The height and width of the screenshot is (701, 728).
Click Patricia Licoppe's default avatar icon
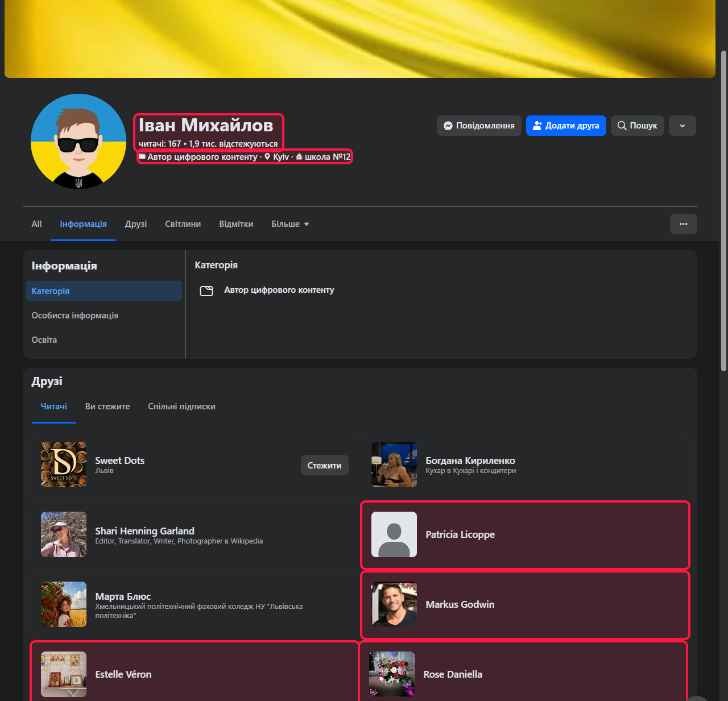(394, 534)
